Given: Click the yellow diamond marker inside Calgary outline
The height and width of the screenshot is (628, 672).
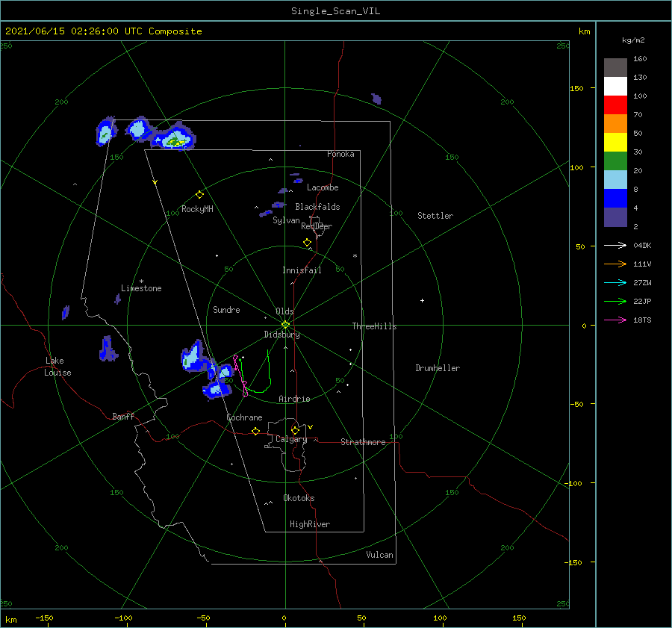Looking at the screenshot, I should pos(295,430).
